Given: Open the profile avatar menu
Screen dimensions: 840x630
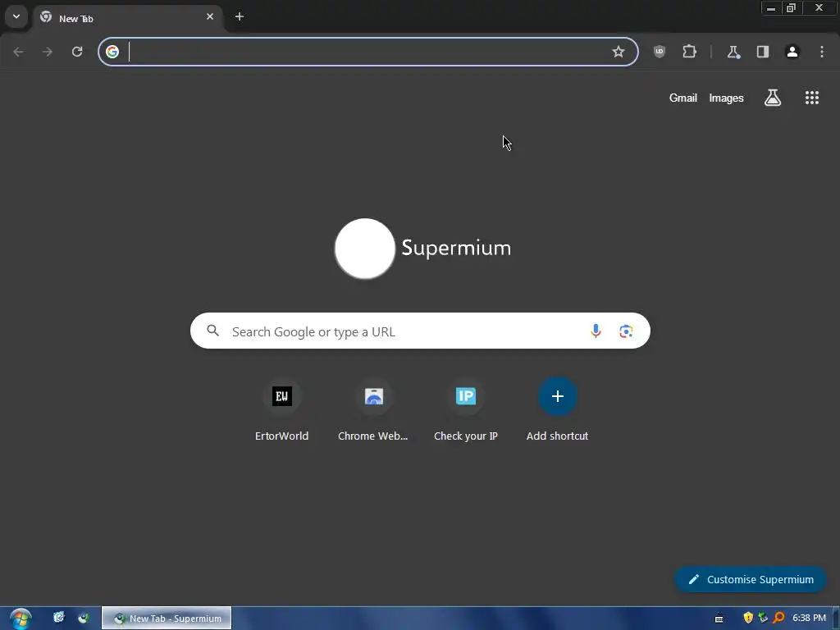Looking at the screenshot, I should [x=792, y=52].
